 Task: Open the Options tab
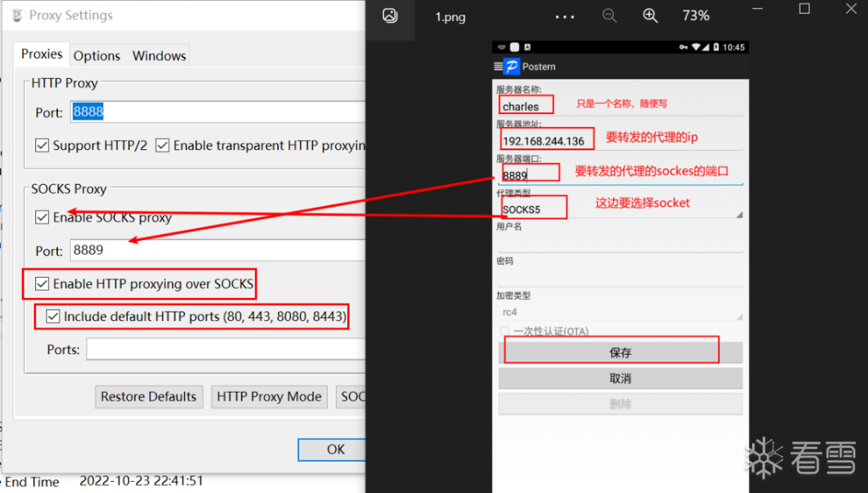[x=97, y=56]
